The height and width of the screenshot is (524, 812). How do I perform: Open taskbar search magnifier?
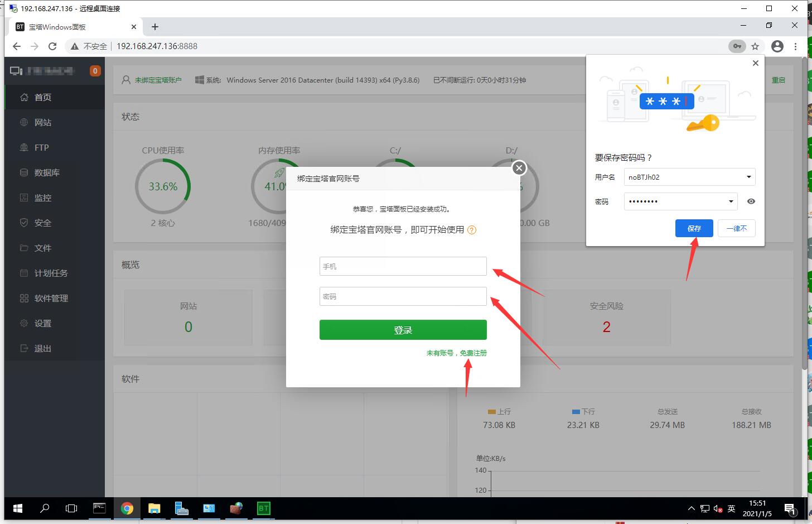click(45, 508)
